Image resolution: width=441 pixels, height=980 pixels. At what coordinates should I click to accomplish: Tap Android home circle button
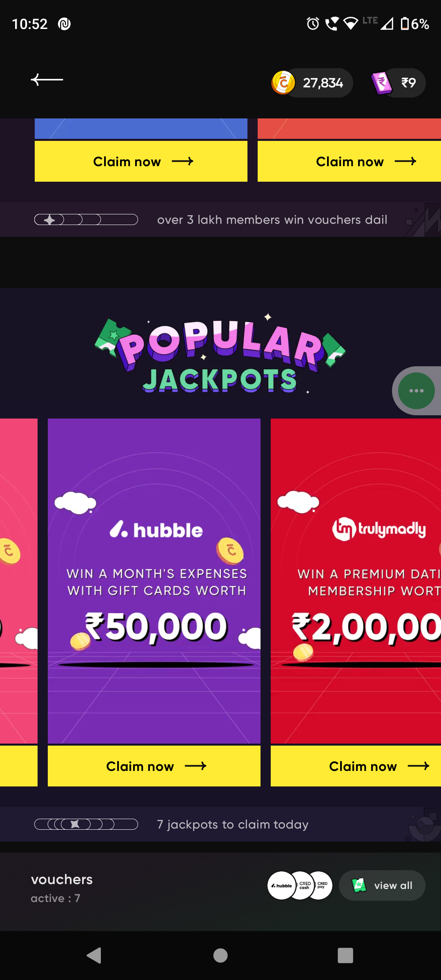tap(220, 955)
